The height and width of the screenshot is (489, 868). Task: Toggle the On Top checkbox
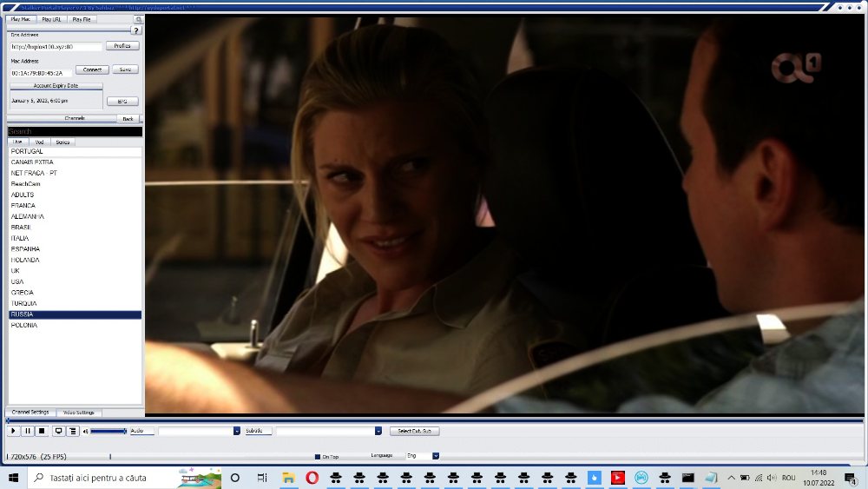pyautogui.click(x=318, y=457)
